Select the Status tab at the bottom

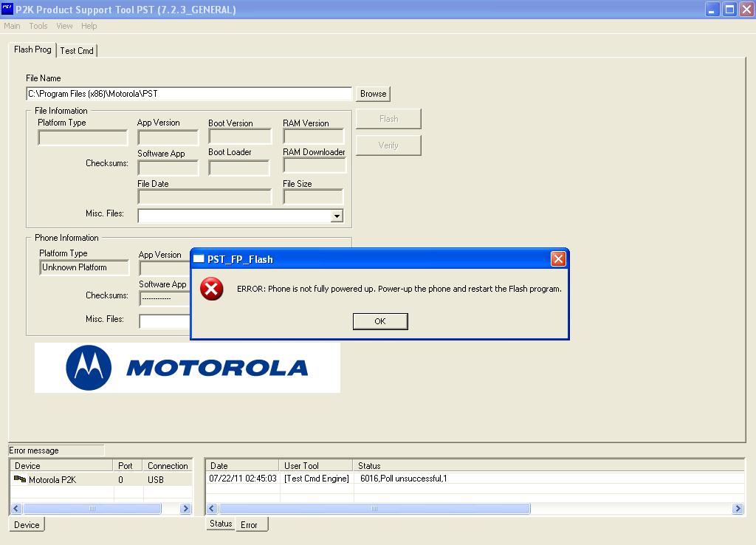coord(221,524)
